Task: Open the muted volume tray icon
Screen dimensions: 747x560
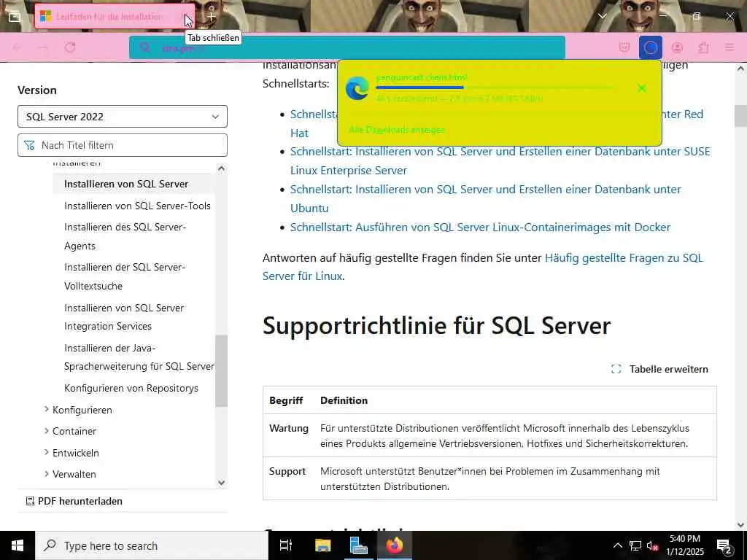Action: pos(653,545)
